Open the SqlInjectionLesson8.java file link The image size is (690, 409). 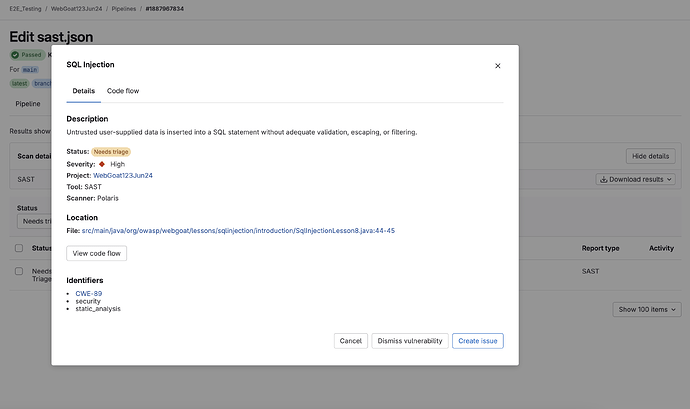[x=238, y=230]
